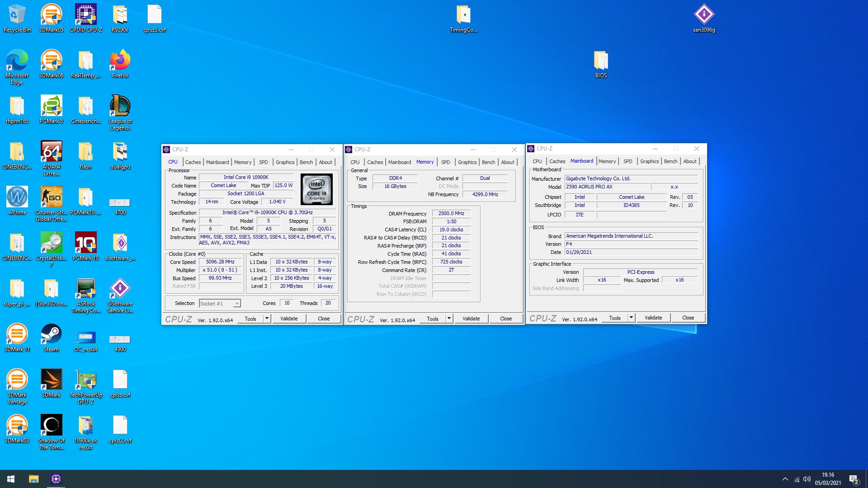Click the Z590 AORUS PRO AX model field
The width and height of the screenshot is (868, 488).
coord(607,187)
